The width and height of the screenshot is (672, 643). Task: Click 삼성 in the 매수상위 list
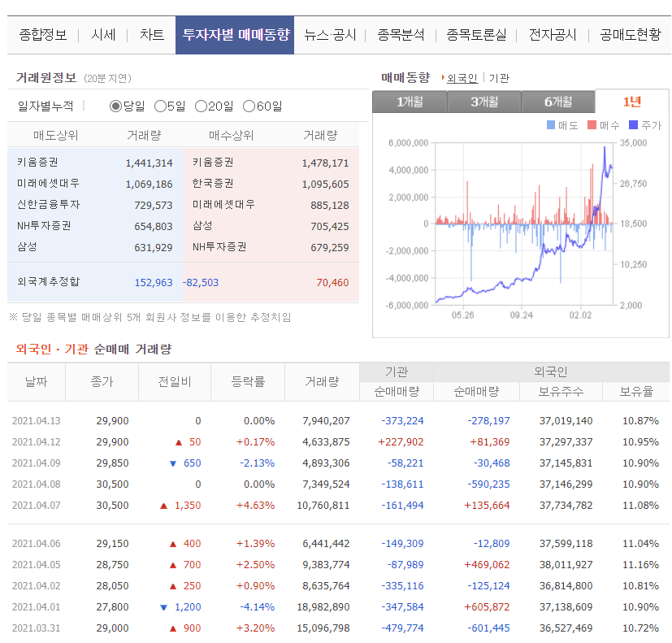coord(202,225)
